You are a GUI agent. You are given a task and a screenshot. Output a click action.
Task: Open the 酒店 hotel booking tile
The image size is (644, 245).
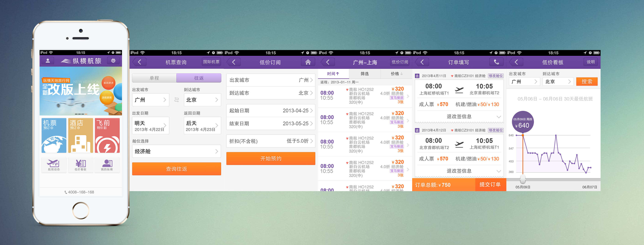81,135
